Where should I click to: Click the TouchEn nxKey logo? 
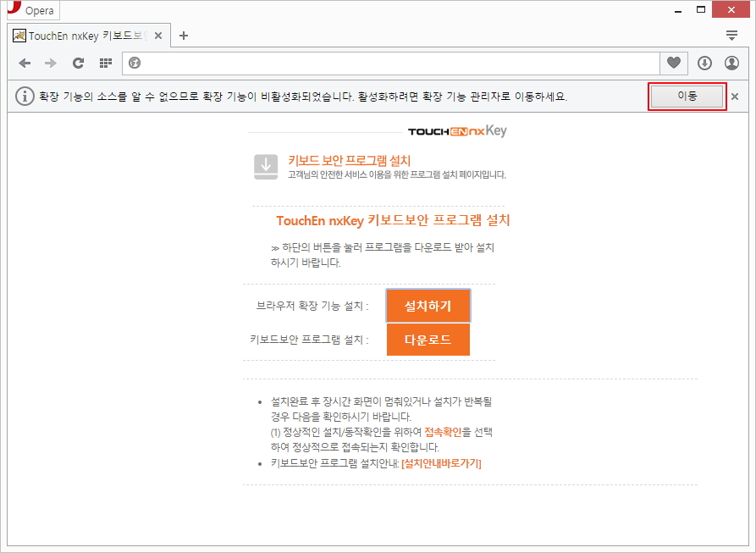point(457,130)
